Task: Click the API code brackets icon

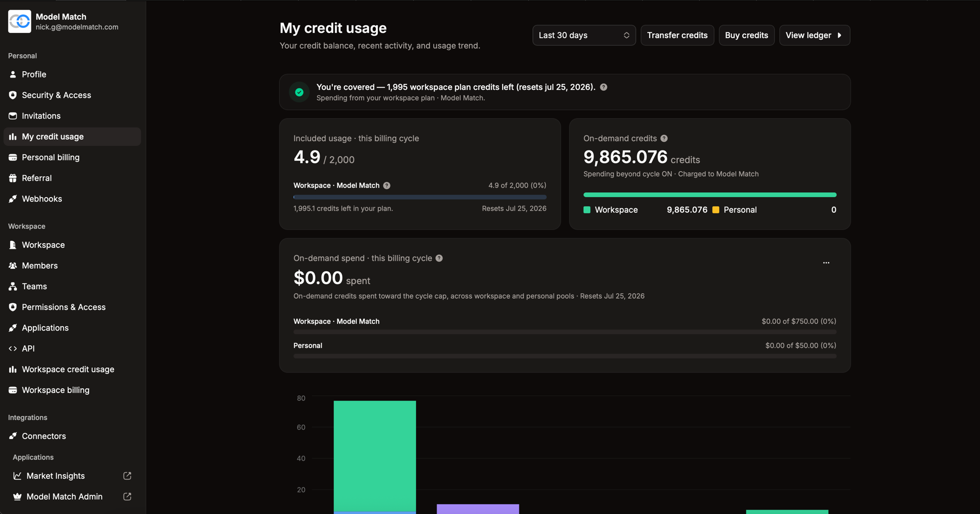Action: 13,349
